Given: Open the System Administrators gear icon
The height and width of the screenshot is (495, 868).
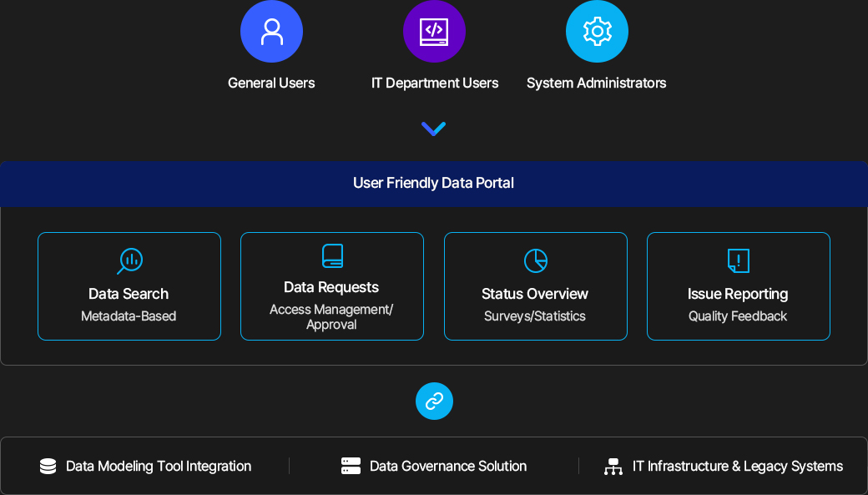Looking at the screenshot, I should pos(597,32).
